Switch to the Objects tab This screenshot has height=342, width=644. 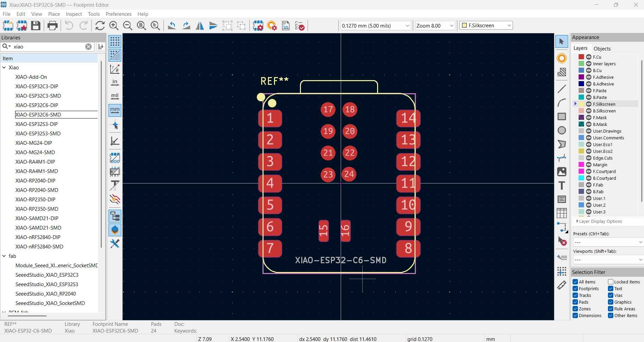coord(602,48)
